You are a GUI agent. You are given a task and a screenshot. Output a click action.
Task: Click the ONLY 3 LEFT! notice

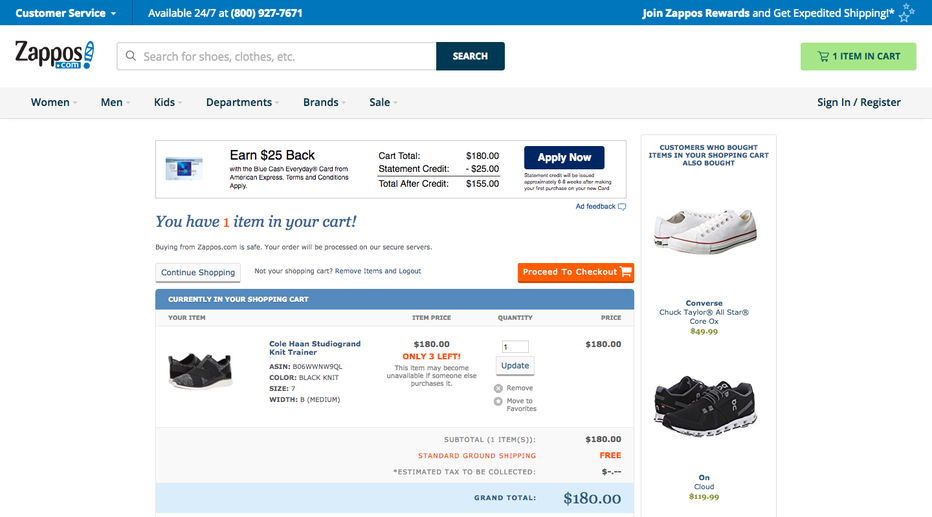(x=432, y=357)
